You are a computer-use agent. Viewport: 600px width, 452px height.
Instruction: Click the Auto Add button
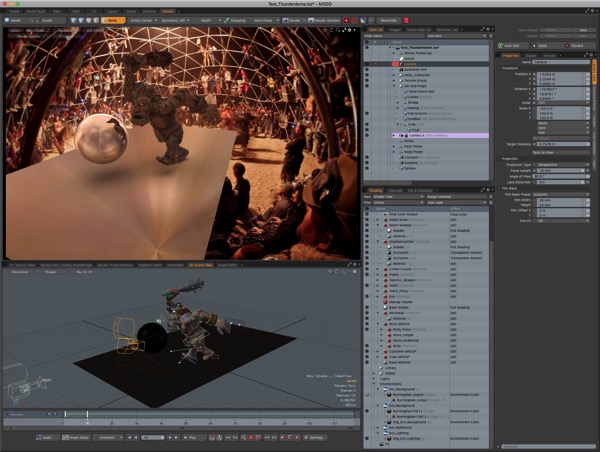(x=510, y=45)
